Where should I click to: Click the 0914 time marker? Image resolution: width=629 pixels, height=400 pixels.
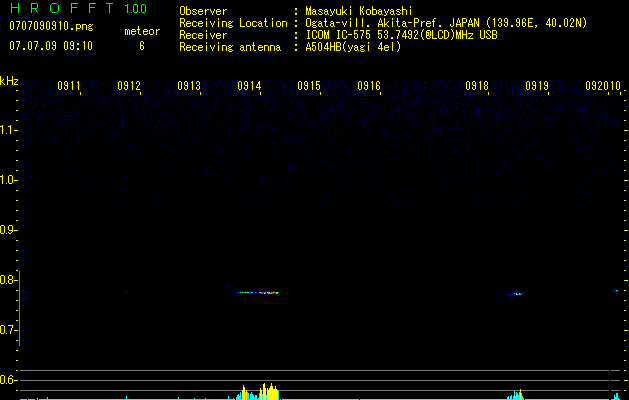coord(249,86)
